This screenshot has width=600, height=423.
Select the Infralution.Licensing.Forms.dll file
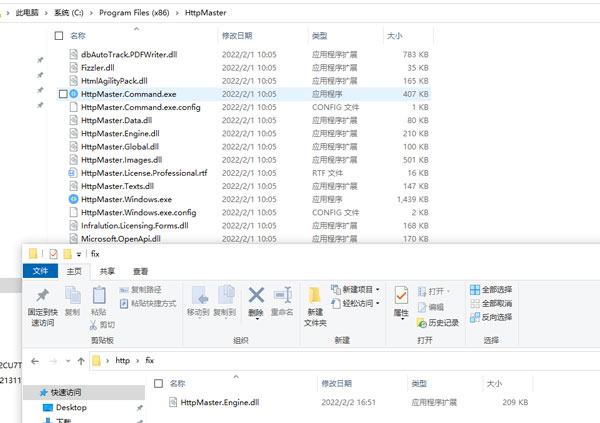coord(135,226)
